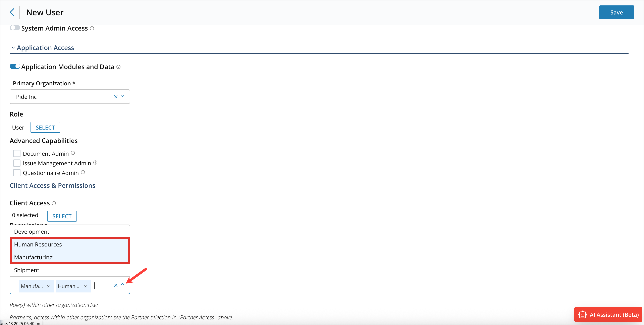The image size is (644, 325).
Task: Click the Application Access section title
Action: pos(46,48)
